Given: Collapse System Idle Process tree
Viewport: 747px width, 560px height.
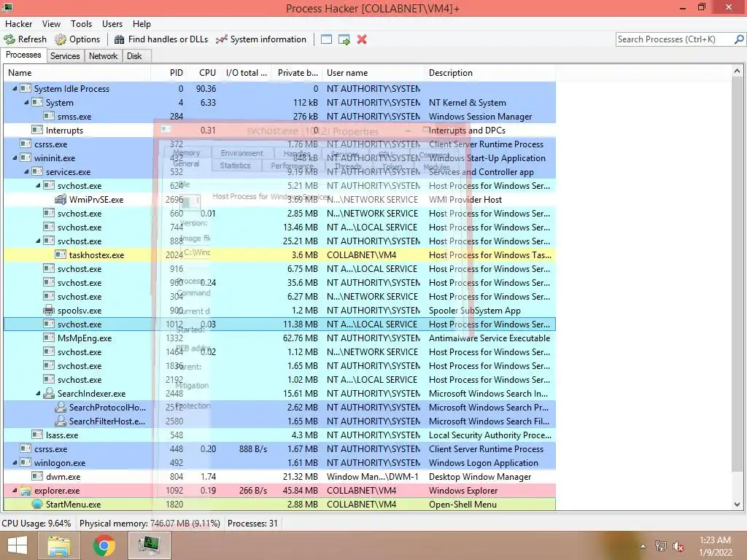Looking at the screenshot, I should point(15,88).
